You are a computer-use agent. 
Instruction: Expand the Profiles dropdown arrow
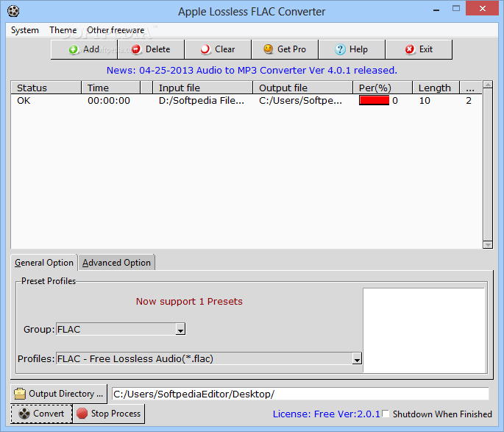pos(357,358)
